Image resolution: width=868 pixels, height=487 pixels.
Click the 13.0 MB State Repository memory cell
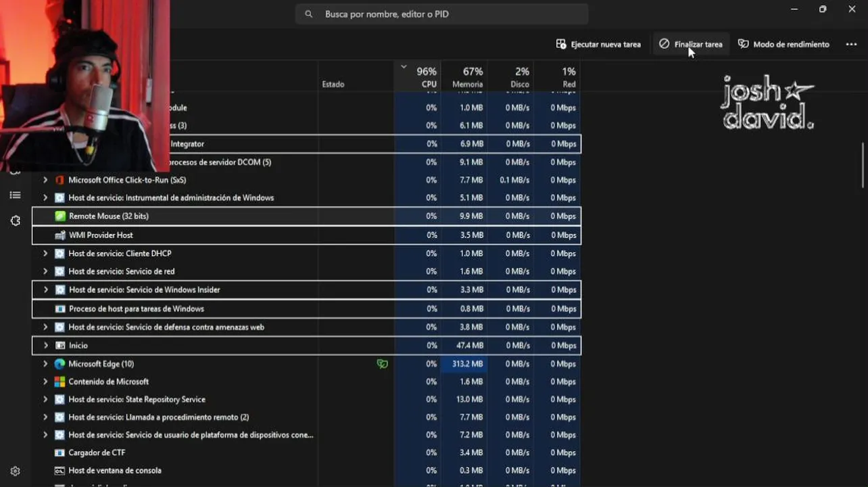pyautogui.click(x=464, y=400)
